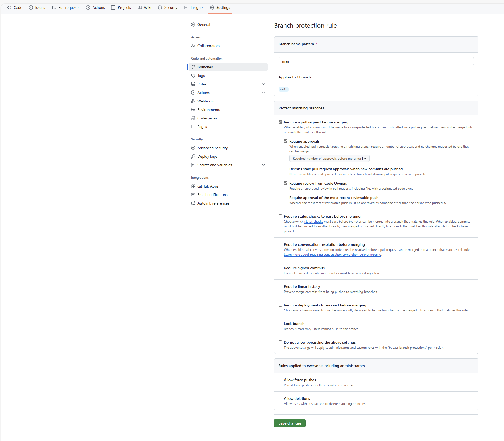Click Save changes button
This screenshot has height=441, width=504.
[x=290, y=423]
